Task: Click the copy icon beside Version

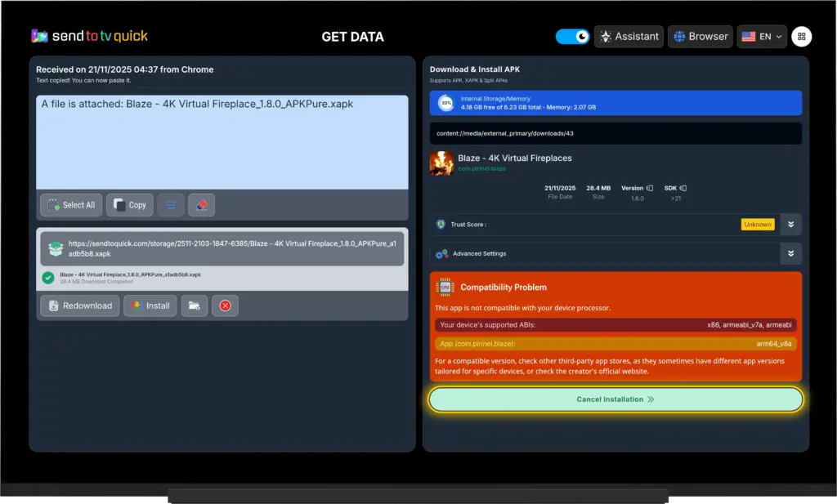Action: [x=650, y=188]
